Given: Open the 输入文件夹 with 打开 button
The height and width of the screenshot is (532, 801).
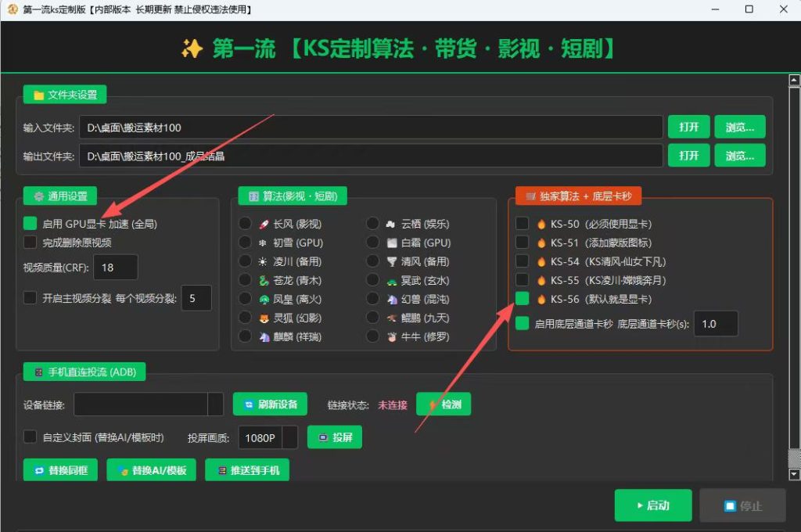Looking at the screenshot, I should (x=688, y=127).
